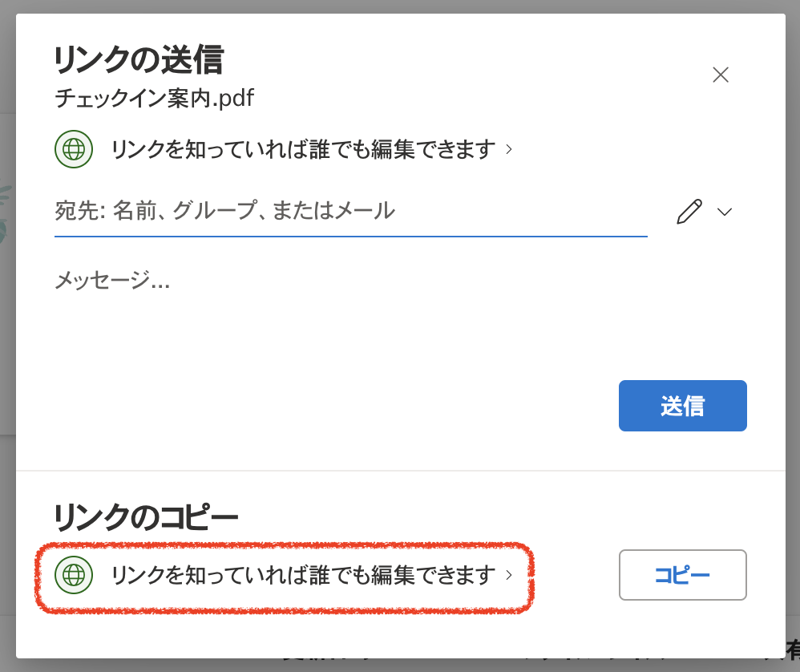
Task: Click the globe icon under リンクのコピー
Action: [74, 574]
